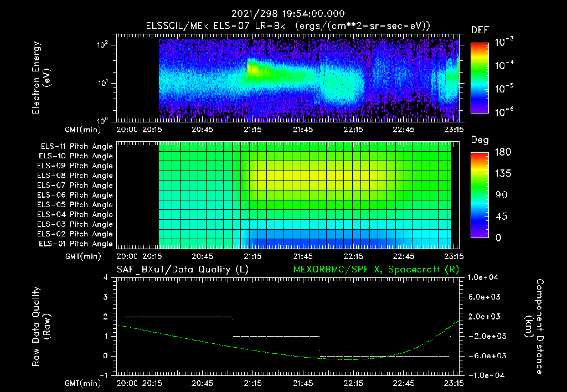Click the "1.0e+04" right axis label
The height and width of the screenshot is (392, 567).
pyautogui.click(x=483, y=278)
